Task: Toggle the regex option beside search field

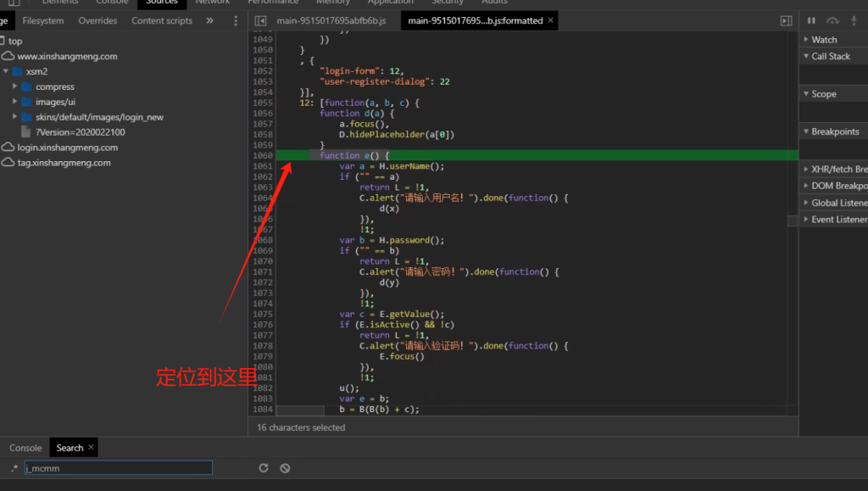Action: coord(14,468)
